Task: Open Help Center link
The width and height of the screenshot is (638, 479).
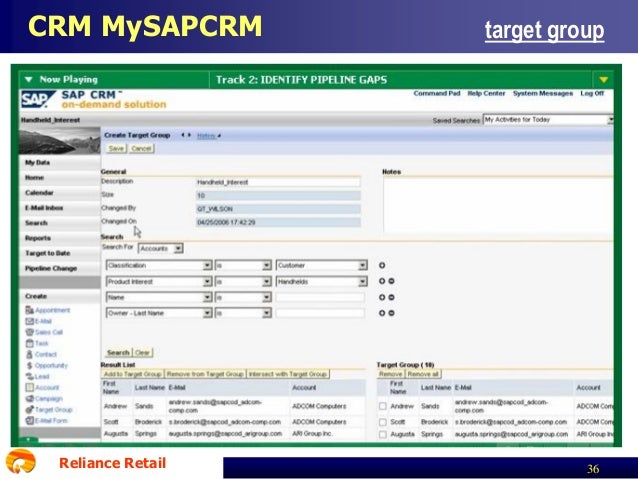Action: tap(486, 93)
